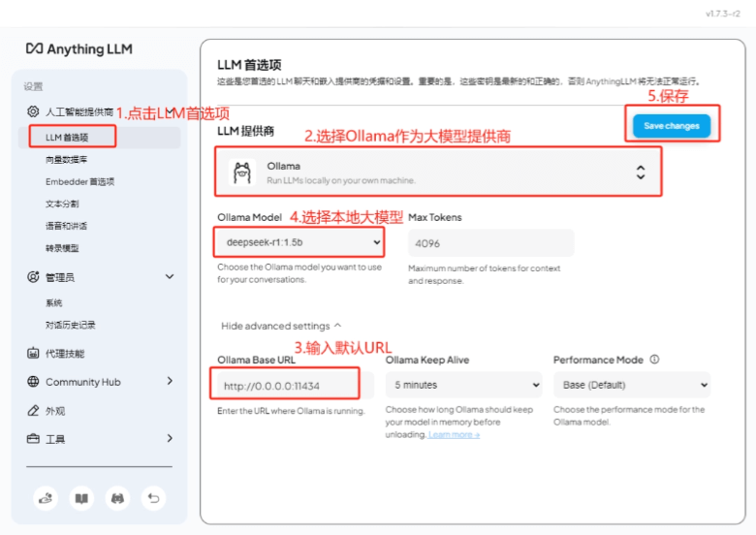Open 文本分割 settings
Image resolution: width=756 pixels, height=535 pixels.
62,204
